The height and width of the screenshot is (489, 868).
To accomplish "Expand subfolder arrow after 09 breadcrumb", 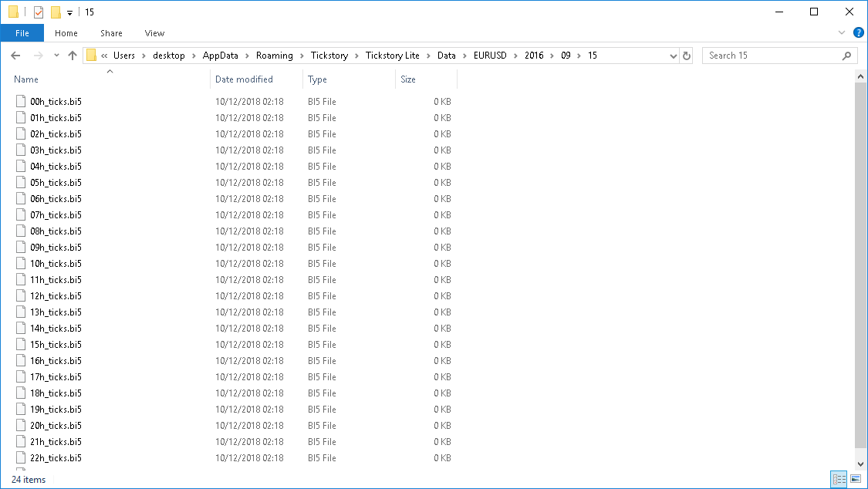I will (579, 56).
